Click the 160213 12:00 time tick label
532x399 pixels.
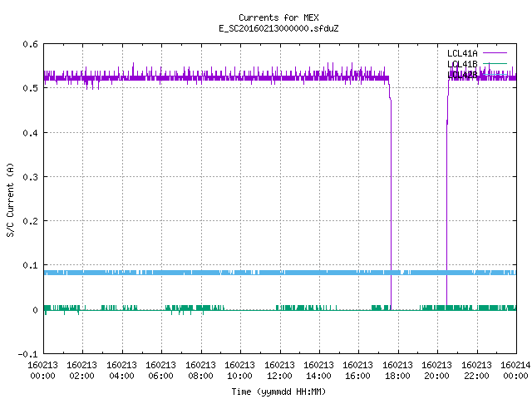(x=279, y=370)
